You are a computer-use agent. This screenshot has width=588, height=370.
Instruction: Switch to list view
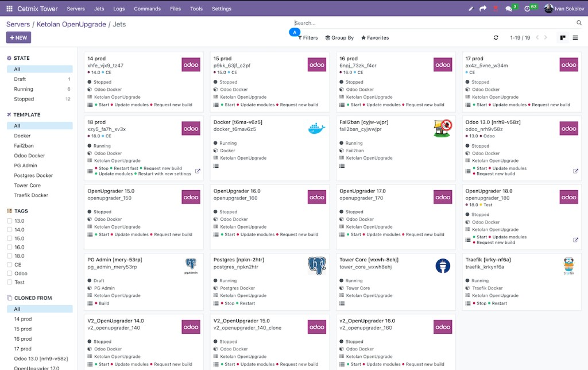pos(575,38)
